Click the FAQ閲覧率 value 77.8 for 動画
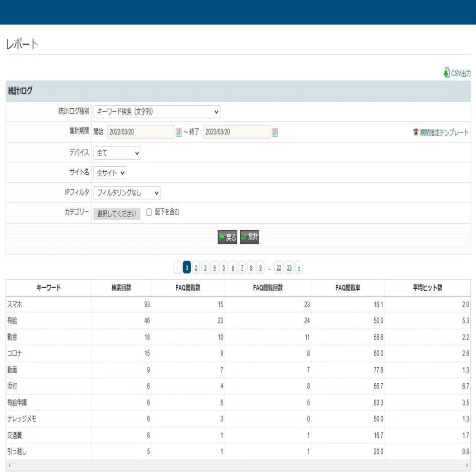The height and width of the screenshot is (476, 476). point(379,370)
